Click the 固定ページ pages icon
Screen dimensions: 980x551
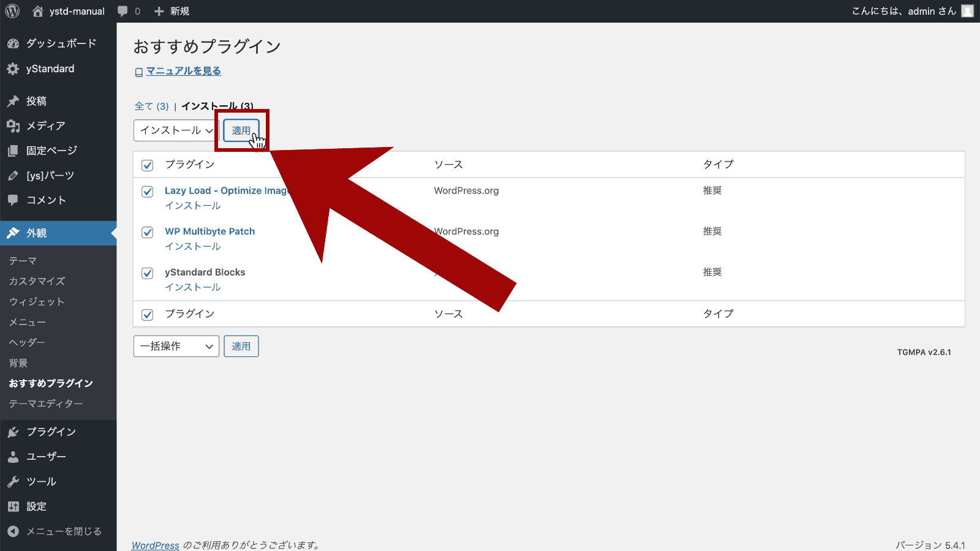click(13, 151)
